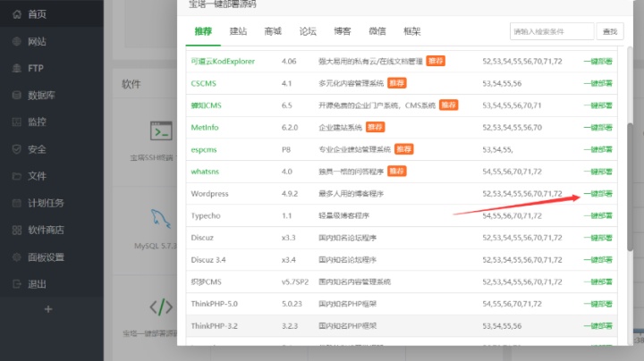644x361 pixels.
Task: Click 轻量级博客程序 description text
Action: click(x=344, y=215)
